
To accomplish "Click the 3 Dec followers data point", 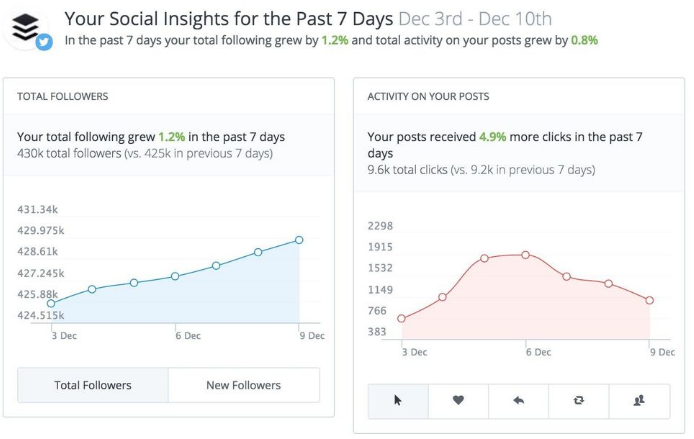I will [51, 303].
